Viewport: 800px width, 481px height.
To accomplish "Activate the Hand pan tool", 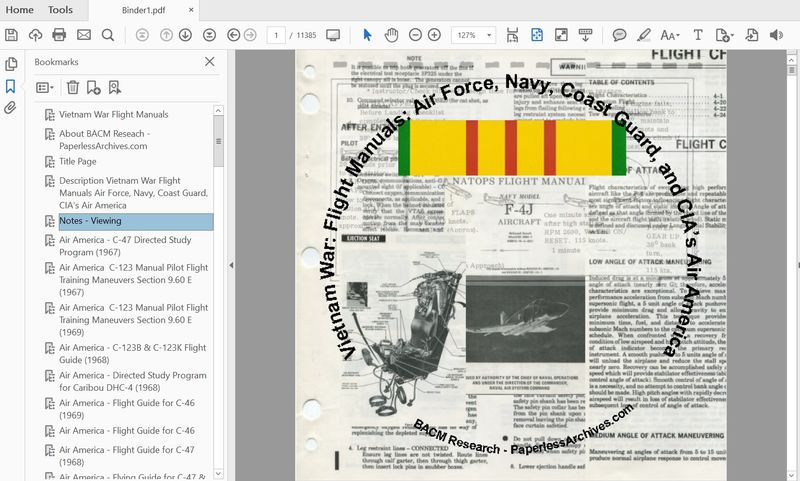I will coord(391,35).
